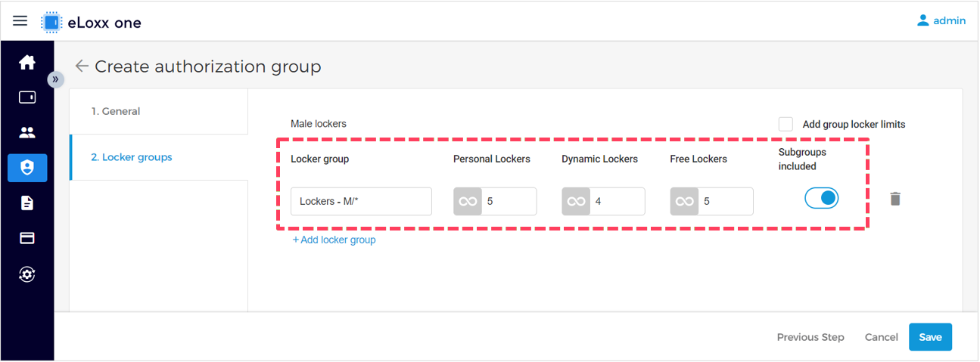Viewport: 980px width, 362px height.
Task: Select the 2. Locker groups step
Action: click(159, 157)
